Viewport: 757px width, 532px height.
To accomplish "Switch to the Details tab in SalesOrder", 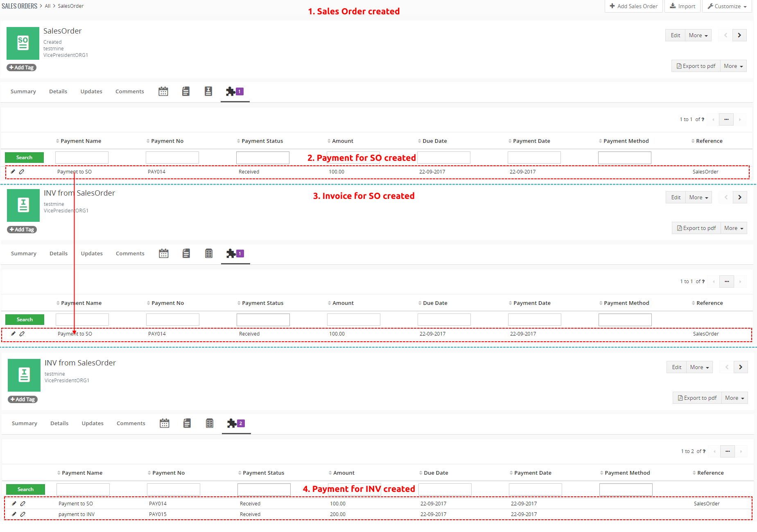I will (x=58, y=91).
